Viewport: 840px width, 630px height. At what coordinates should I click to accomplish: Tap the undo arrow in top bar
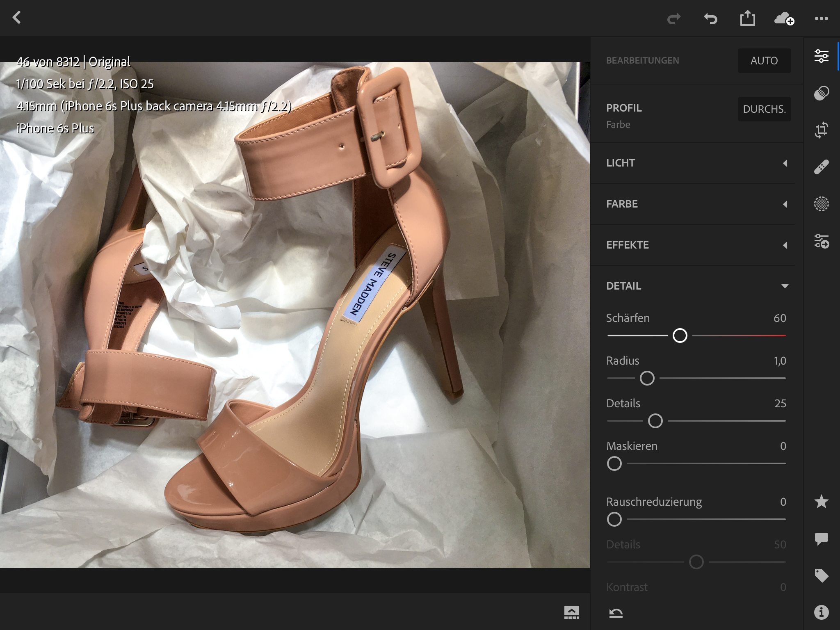[x=710, y=18]
